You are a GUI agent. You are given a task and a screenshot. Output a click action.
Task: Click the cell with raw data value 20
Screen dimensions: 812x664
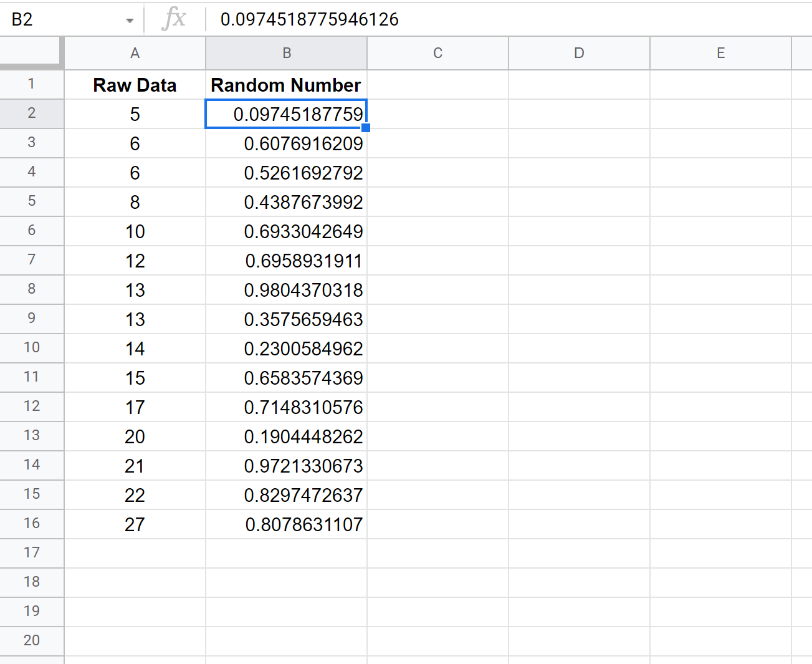(x=135, y=437)
